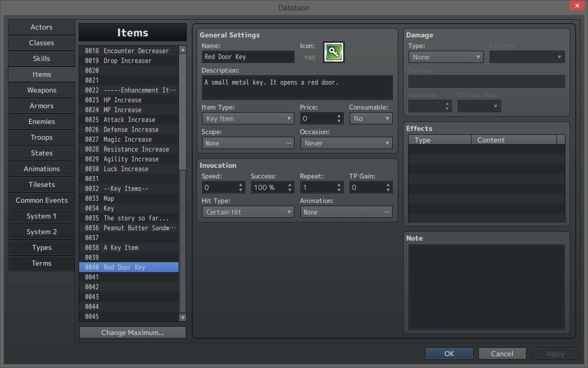Click the OK button
588x368 pixels.
[449, 354]
